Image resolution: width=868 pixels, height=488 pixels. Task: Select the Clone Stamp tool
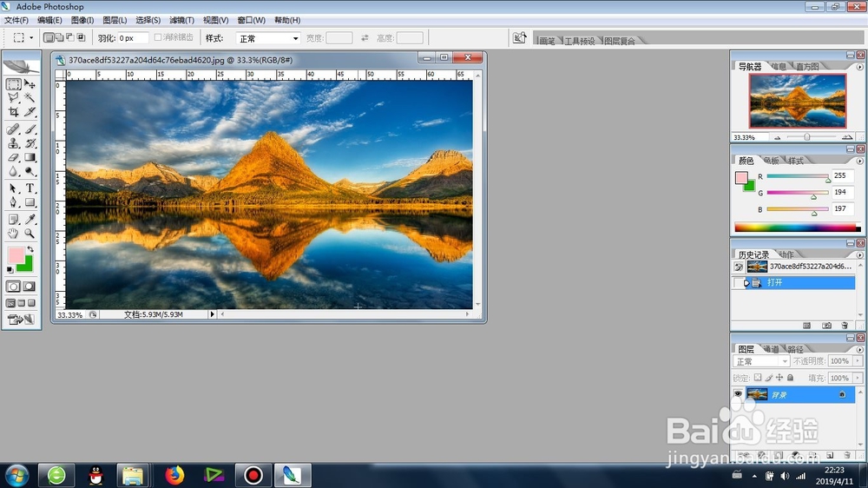tap(14, 143)
